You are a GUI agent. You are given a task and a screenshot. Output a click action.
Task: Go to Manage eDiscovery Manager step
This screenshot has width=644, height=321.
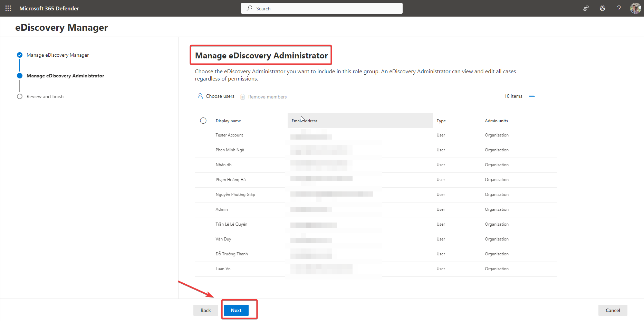point(57,55)
